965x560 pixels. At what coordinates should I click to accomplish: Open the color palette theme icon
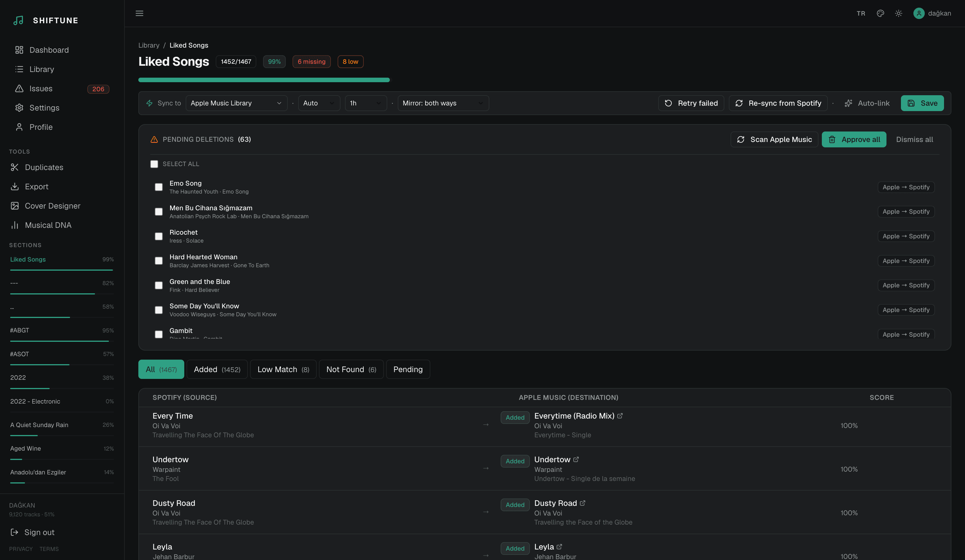pos(880,13)
